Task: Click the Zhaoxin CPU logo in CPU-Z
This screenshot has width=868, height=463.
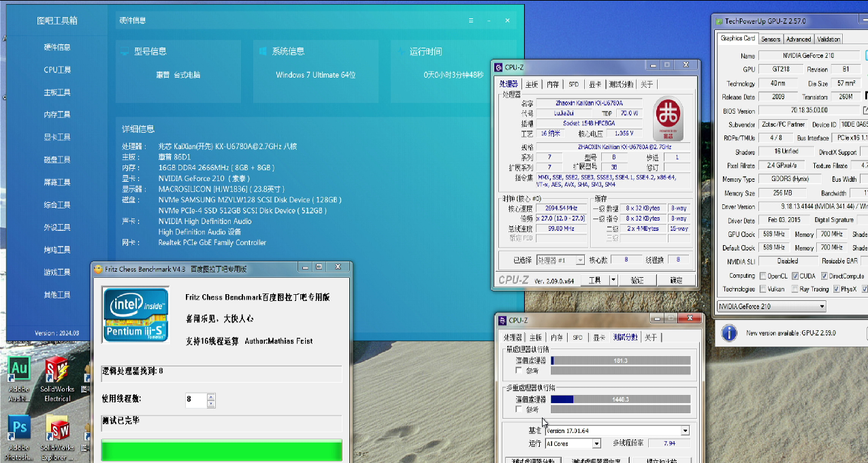Action: tap(668, 118)
